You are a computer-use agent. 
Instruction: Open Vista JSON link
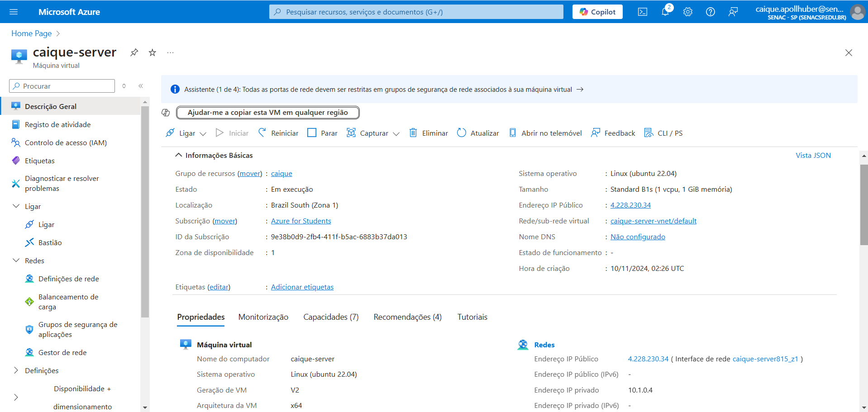coord(813,155)
